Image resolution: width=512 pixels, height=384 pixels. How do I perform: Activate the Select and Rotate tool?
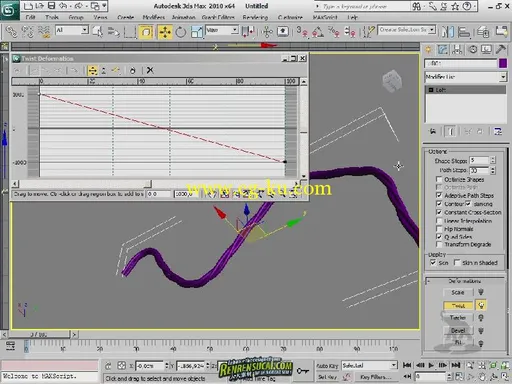(181, 32)
